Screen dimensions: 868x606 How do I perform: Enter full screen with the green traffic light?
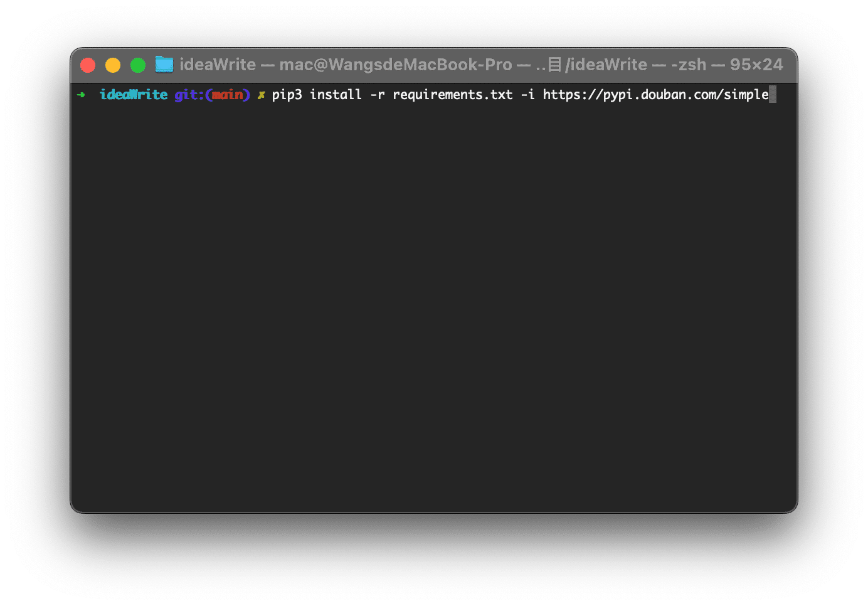[x=138, y=65]
